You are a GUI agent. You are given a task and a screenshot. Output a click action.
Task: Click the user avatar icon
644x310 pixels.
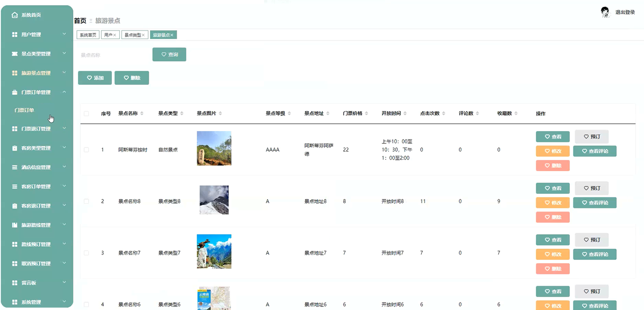tap(605, 12)
